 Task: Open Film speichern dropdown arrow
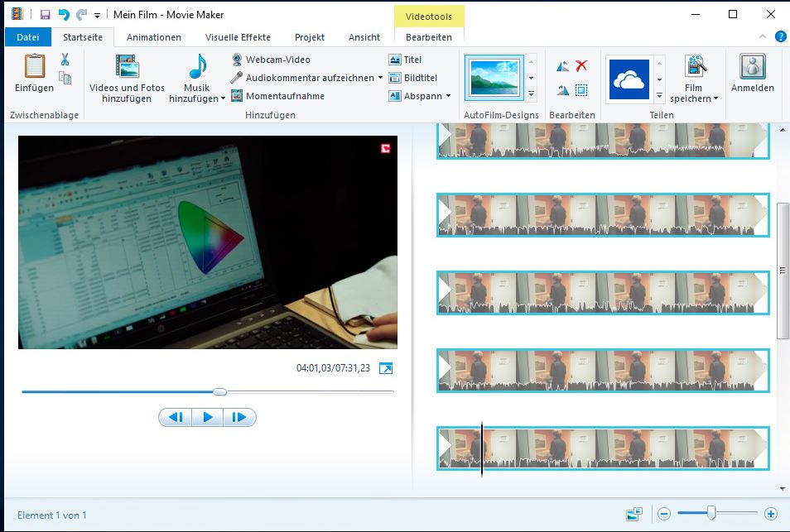click(715, 98)
